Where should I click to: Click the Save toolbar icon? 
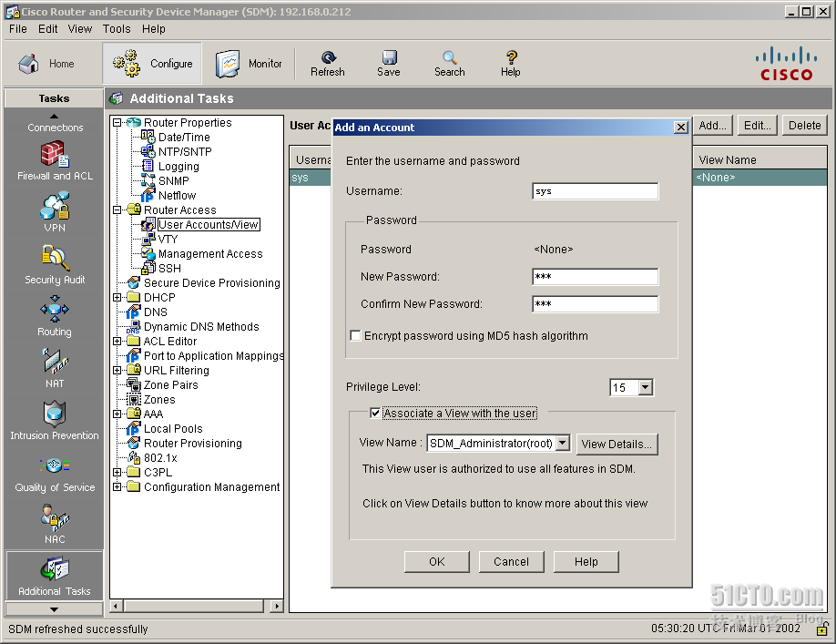389,64
